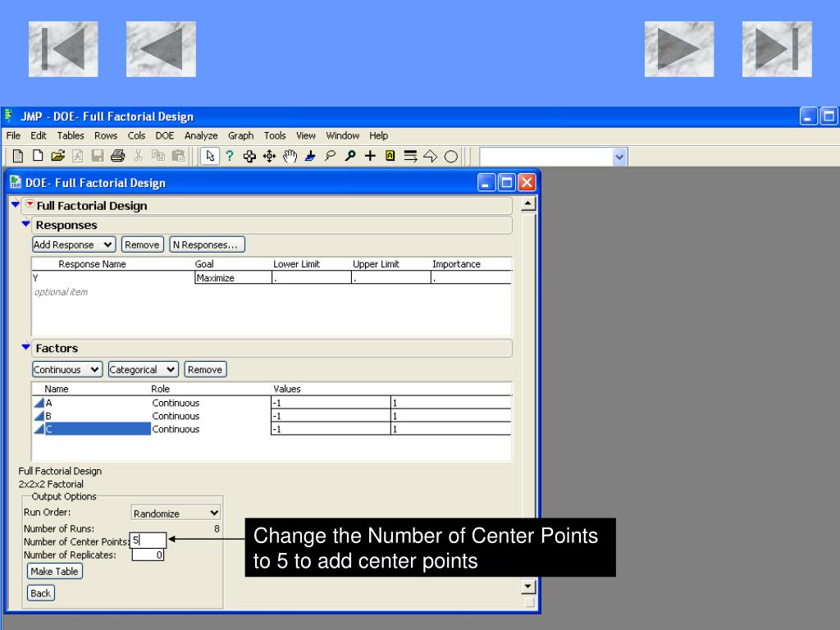Select the Scroller four-arrow tool

coord(269,156)
